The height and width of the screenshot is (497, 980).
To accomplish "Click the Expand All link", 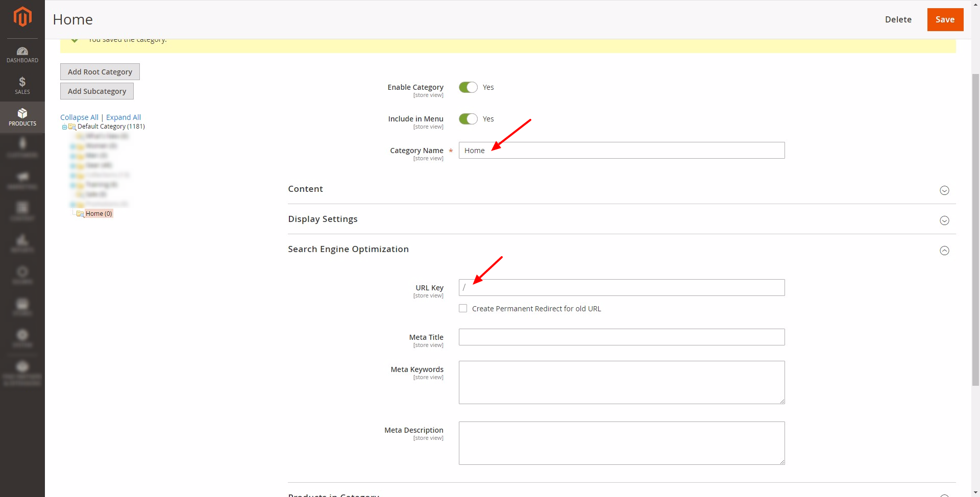I will (x=123, y=117).
